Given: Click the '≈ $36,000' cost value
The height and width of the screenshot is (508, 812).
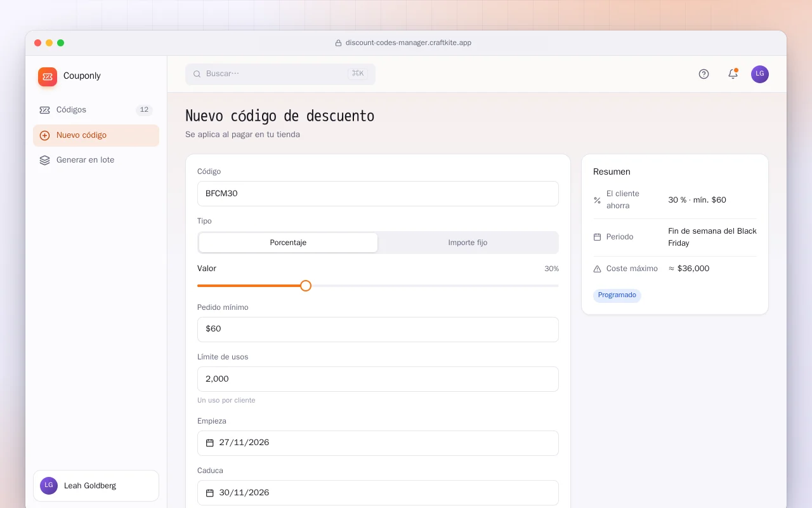Looking at the screenshot, I should (689, 269).
